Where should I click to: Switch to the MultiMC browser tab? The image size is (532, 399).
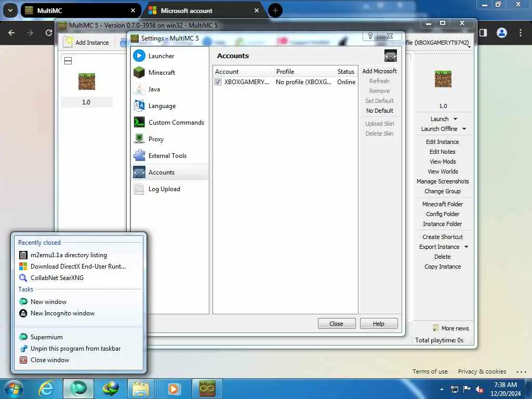coord(81,10)
